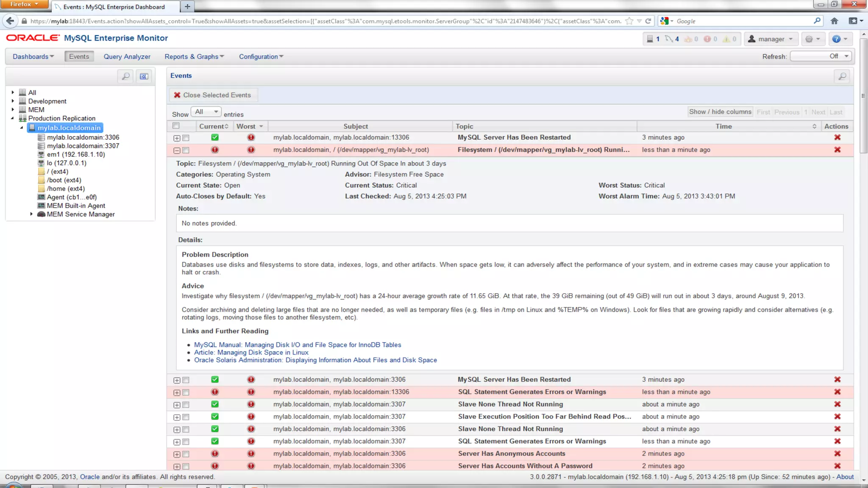Viewport: 868px width, 488px height.
Task: Open MySQL Manual Managing Disk I/O link
Action: [298, 345]
